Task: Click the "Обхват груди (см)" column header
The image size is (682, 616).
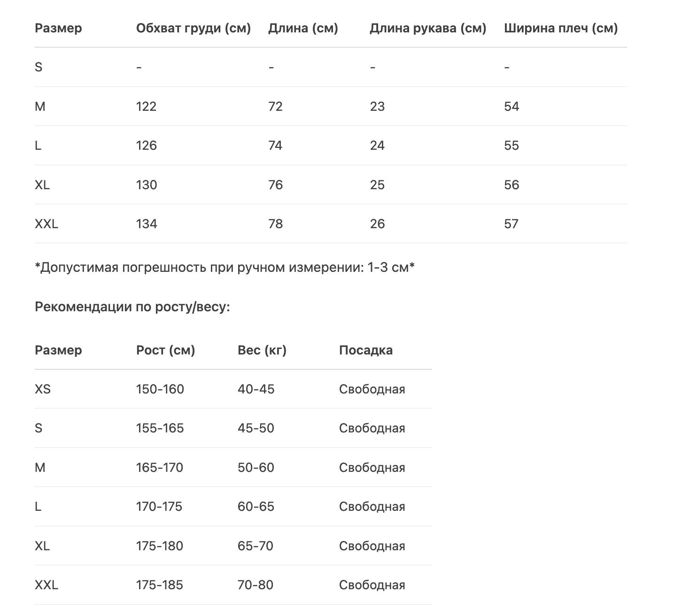Action: (193, 28)
